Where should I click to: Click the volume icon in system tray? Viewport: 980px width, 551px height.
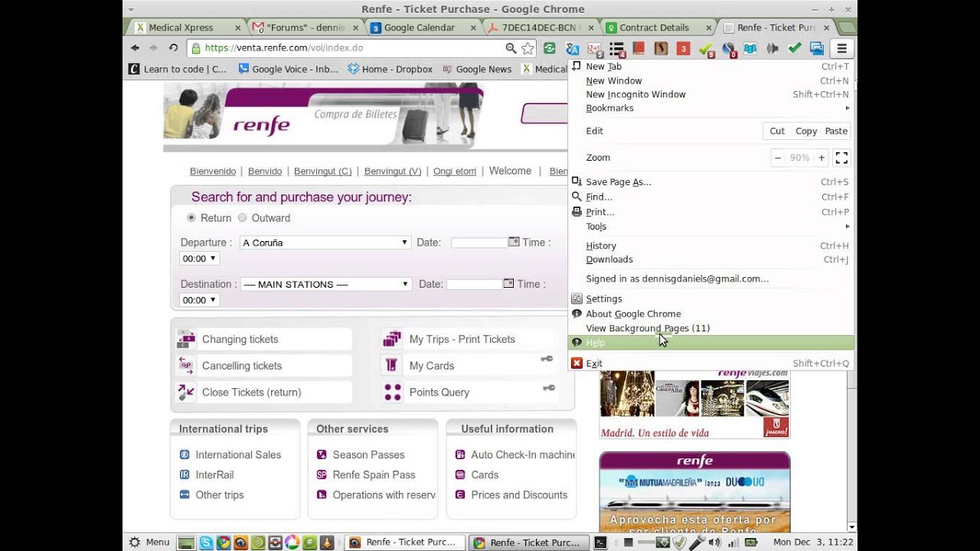pos(714,543)
